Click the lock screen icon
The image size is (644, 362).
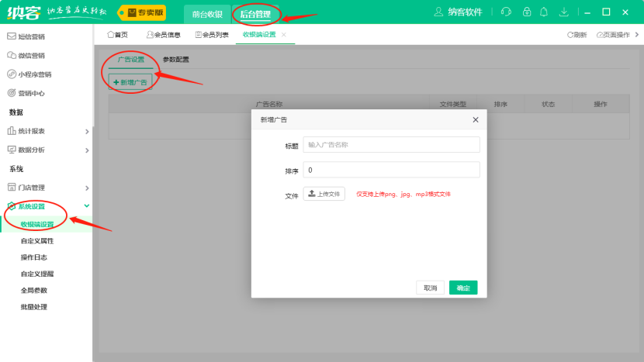527,12
